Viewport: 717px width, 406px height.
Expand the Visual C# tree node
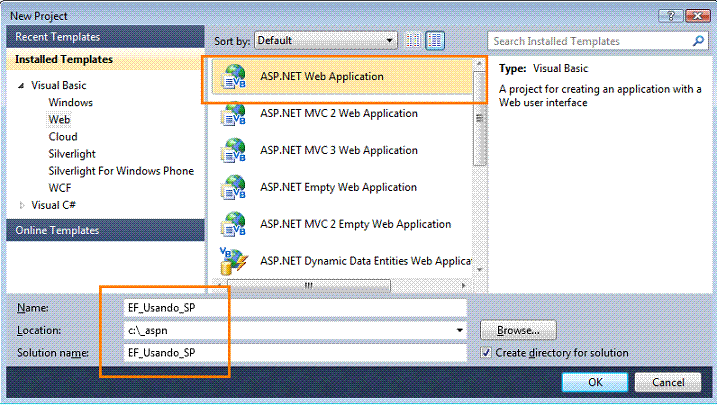tap(21, 205)
